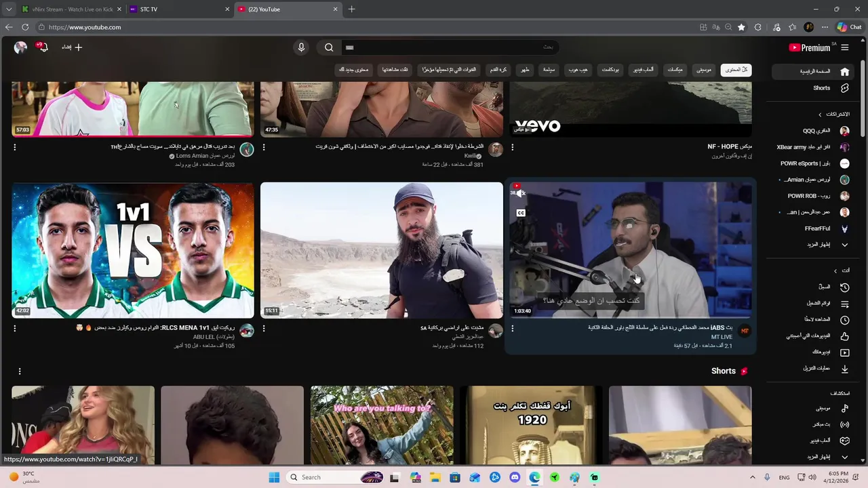Refresh the page with browser reload button

[x=25, y=27]
